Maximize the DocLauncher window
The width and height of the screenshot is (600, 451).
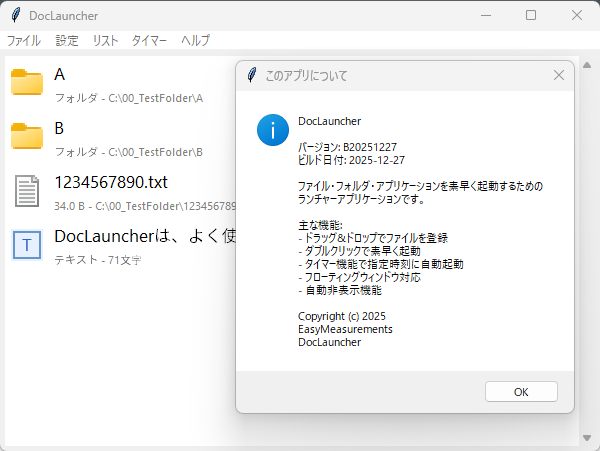(531, 15)
